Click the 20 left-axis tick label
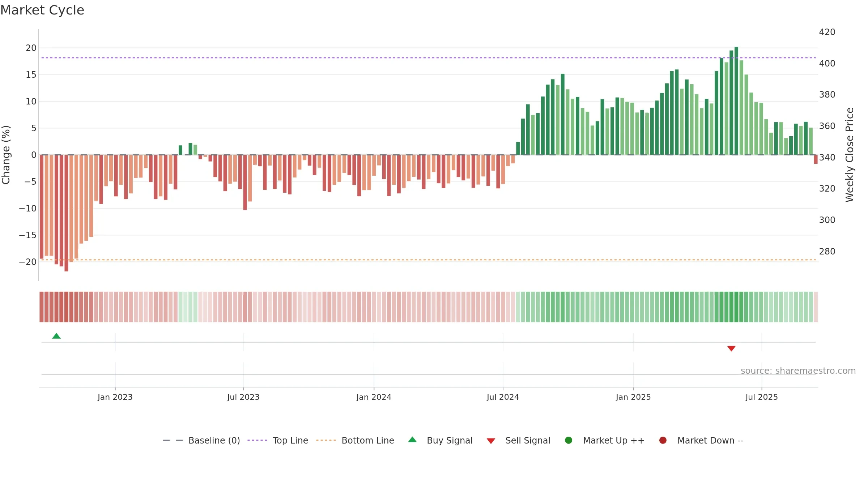868x488 pixels. click(x=31, y=48)
